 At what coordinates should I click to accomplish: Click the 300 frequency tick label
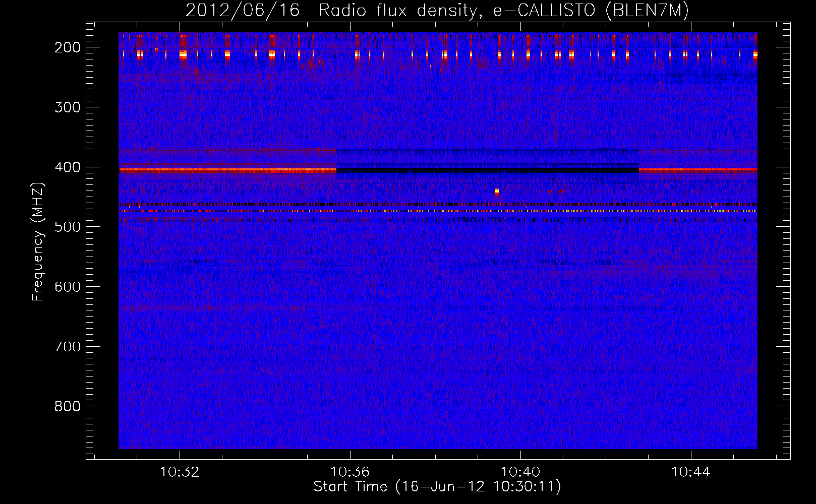click(x=67, y=107)
